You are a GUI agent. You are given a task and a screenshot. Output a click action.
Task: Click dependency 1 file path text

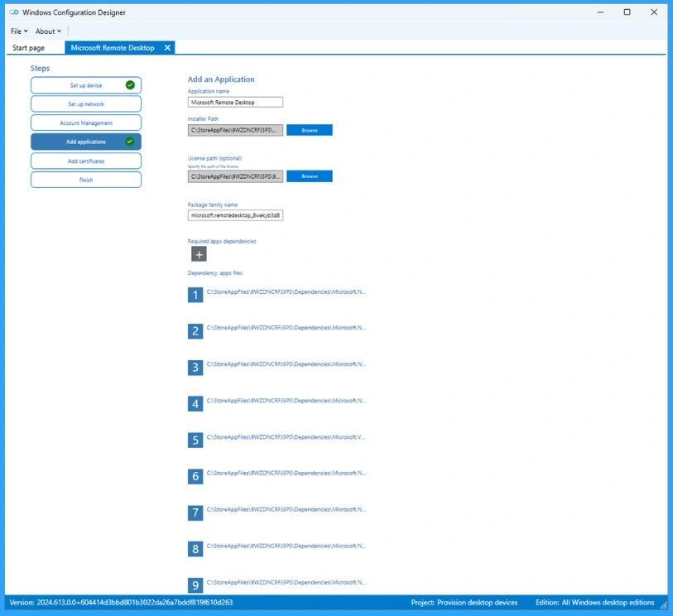coord(286,292)
